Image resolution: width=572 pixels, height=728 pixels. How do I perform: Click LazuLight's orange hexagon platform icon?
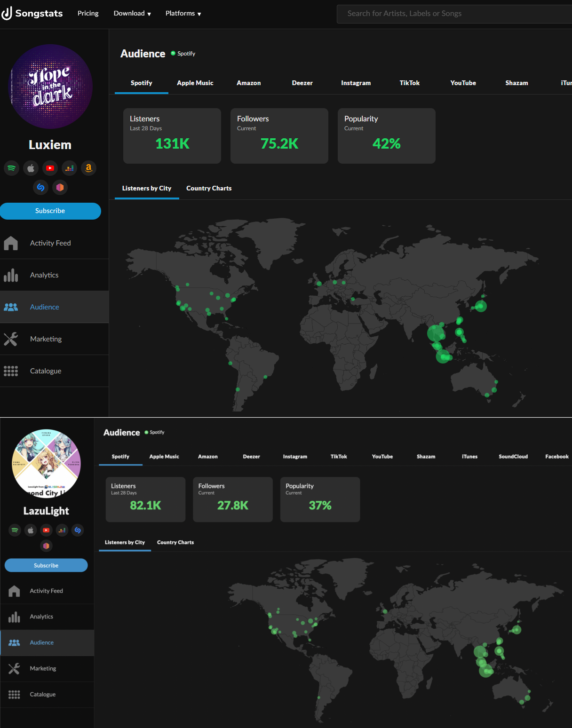tap(46, 546)
